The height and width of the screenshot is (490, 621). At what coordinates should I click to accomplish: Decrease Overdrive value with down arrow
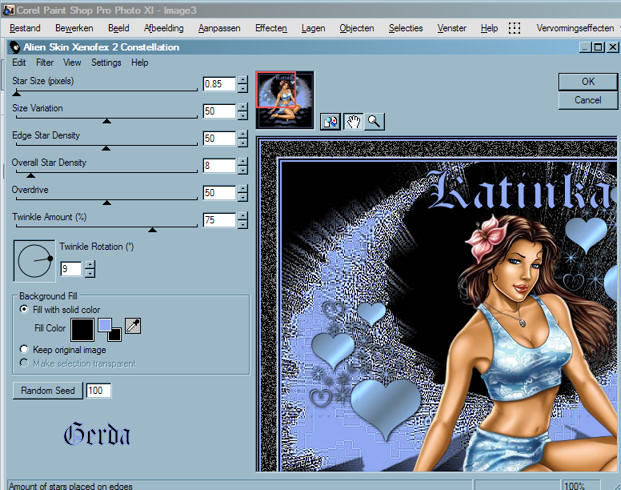coord(242,197)
